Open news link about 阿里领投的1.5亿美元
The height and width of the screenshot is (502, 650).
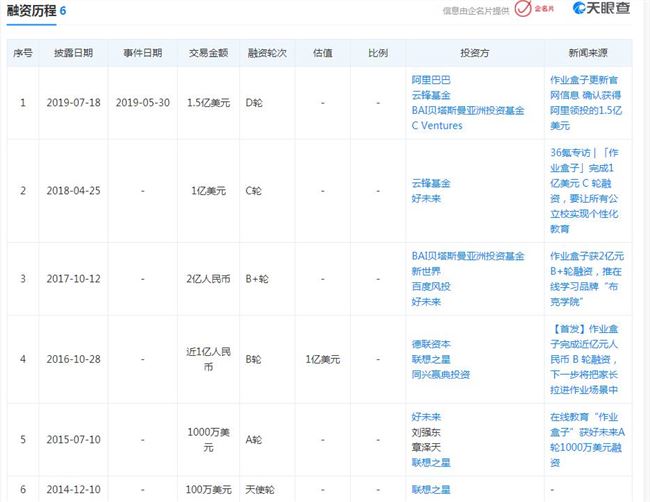point(586,102)
